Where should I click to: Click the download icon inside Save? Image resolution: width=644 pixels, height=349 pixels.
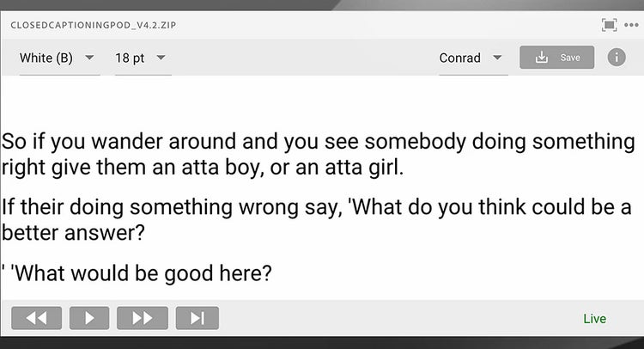(x=542, y=58)
